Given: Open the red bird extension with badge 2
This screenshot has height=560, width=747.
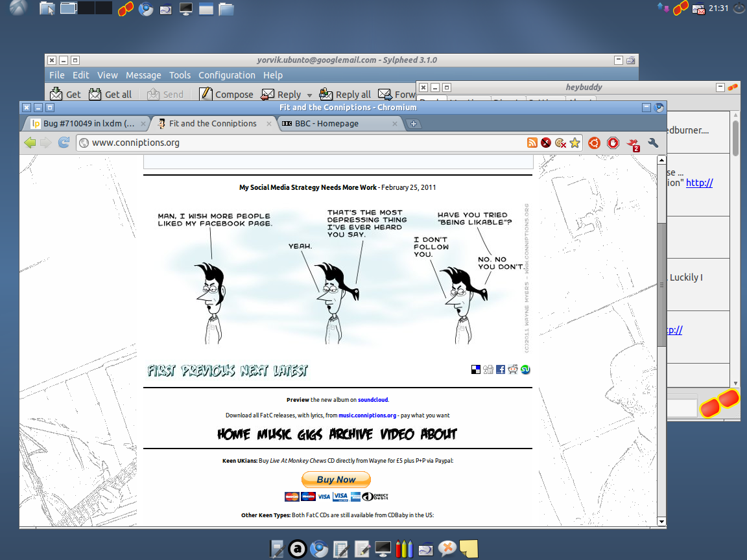Looking at the screenshot, I should [633, 145].
